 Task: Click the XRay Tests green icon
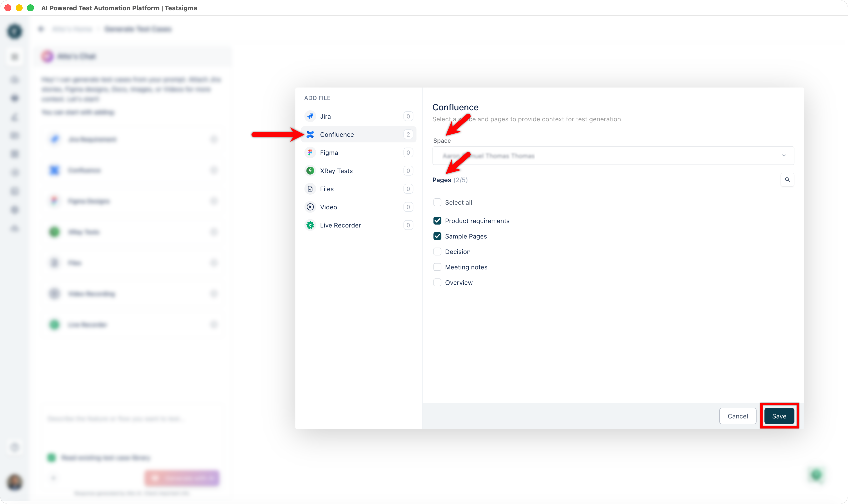click(310, 170)
